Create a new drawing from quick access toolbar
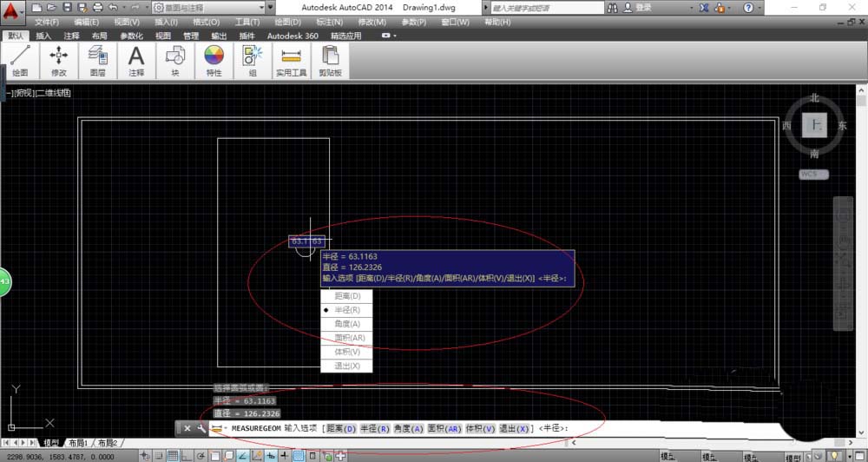 pyautogui.click(x=36, y=8)
